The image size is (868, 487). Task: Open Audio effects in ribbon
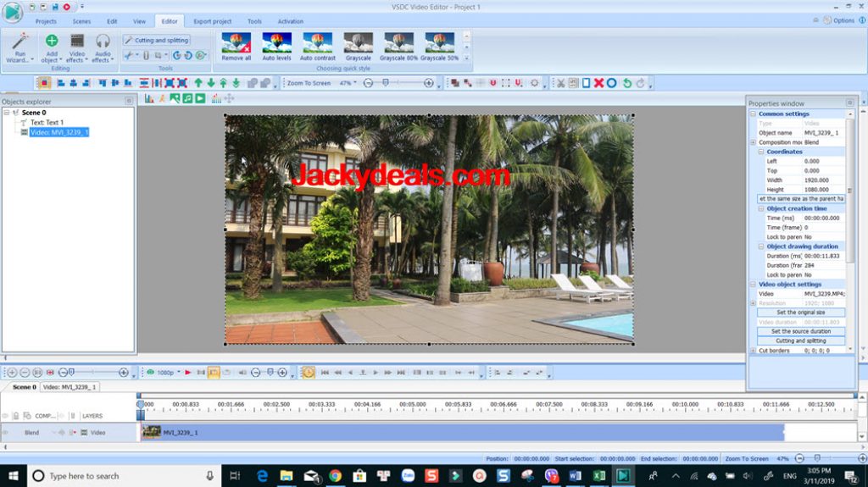[103, 47]
